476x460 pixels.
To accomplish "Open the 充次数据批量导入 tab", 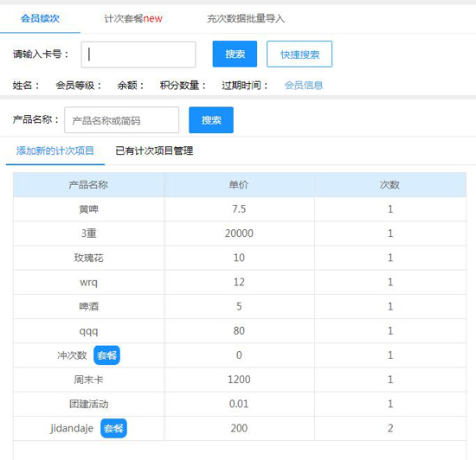I will point(246,18).
